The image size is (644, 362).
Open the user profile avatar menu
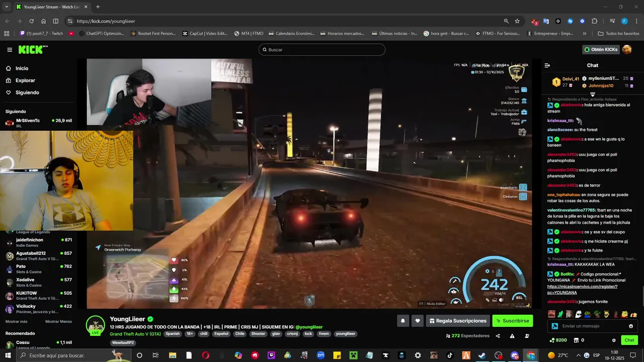point(627,49)
